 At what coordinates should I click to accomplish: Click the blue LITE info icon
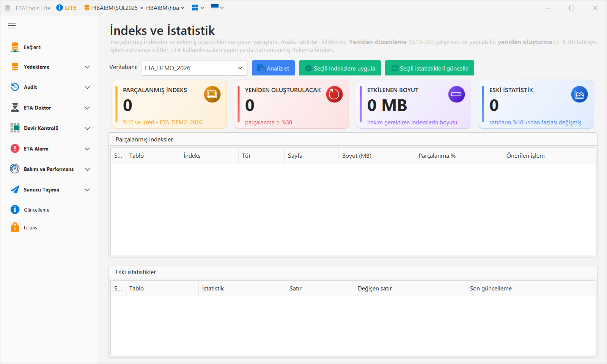click(x=60, y=8)
